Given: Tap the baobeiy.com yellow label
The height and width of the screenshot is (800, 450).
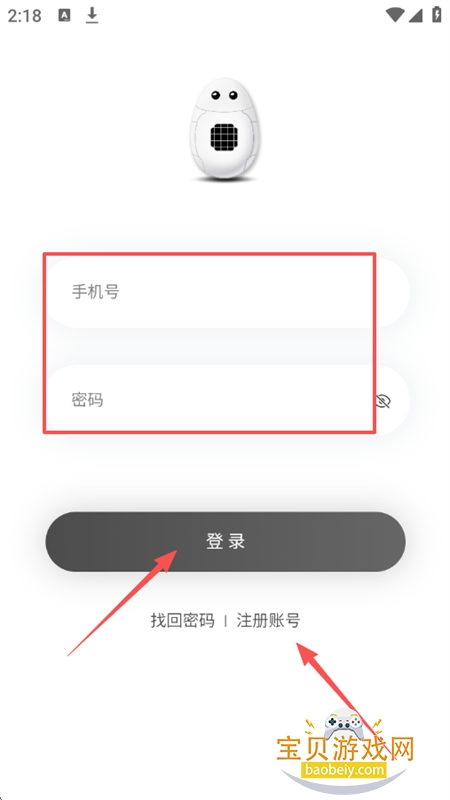Looking at the screenshot, I should coord(344,769).
